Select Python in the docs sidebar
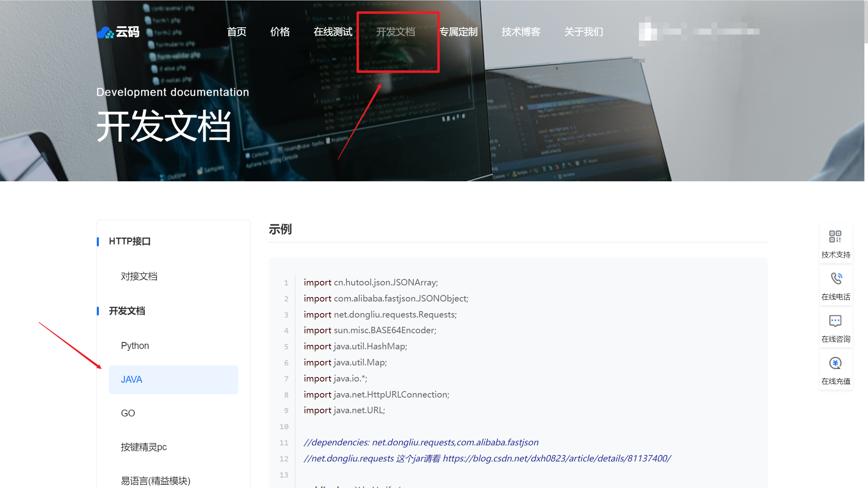 tap(135, 346)
